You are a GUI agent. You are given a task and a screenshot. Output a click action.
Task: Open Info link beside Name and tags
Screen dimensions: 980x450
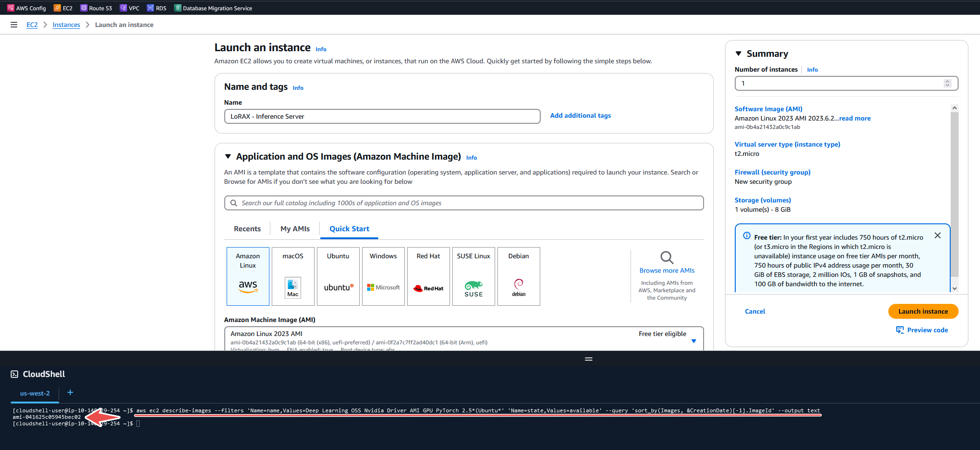(298, 87)
